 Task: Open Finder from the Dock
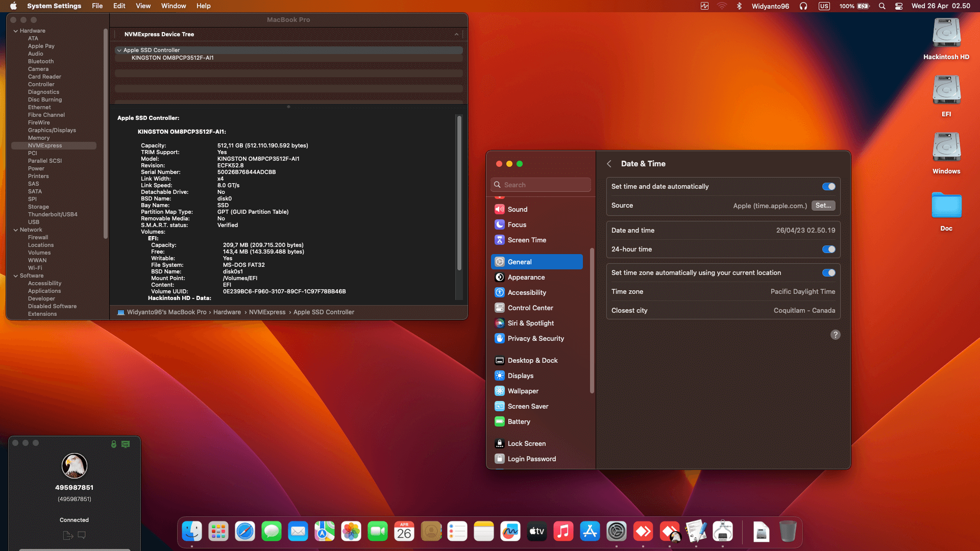pos(192,532)
